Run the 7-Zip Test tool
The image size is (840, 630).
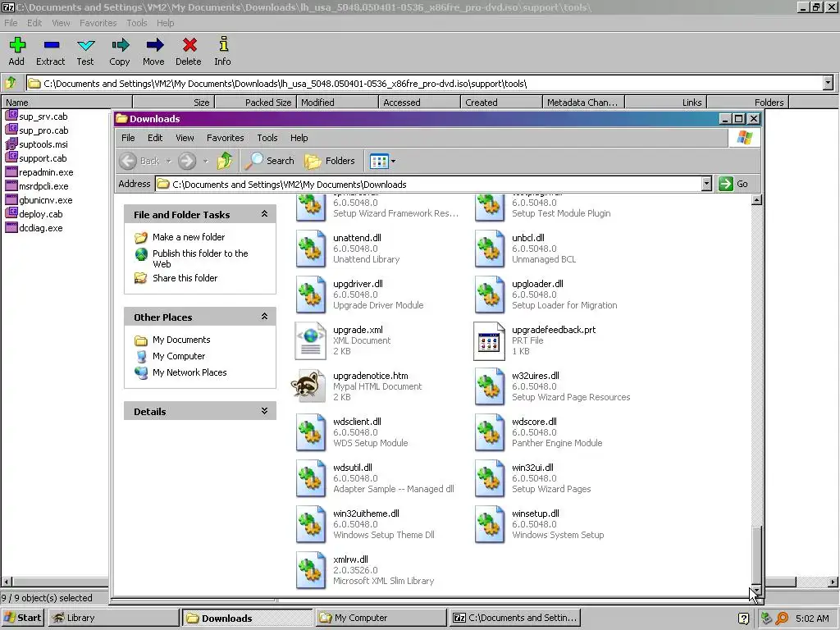(x=84, y=52)
